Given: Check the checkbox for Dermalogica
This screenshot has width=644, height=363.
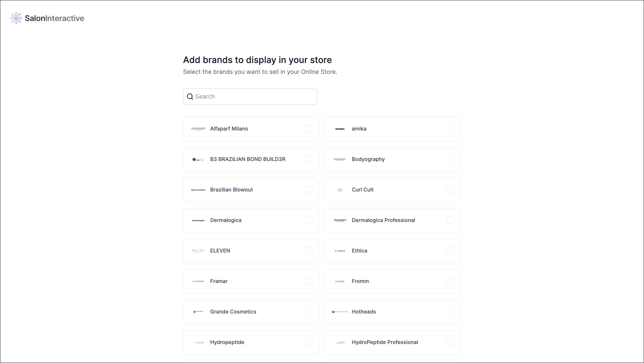Looking at the screenshot, I should pyautogui.click(x=308, y=220).
